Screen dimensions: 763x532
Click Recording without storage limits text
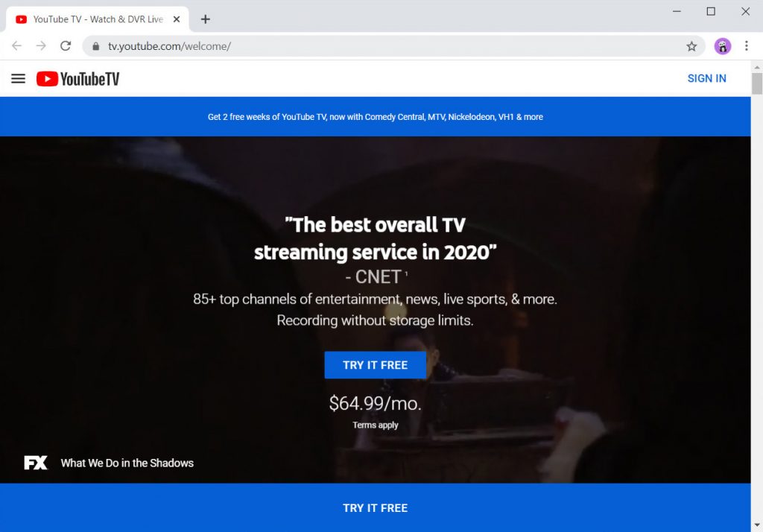(376, 320)
